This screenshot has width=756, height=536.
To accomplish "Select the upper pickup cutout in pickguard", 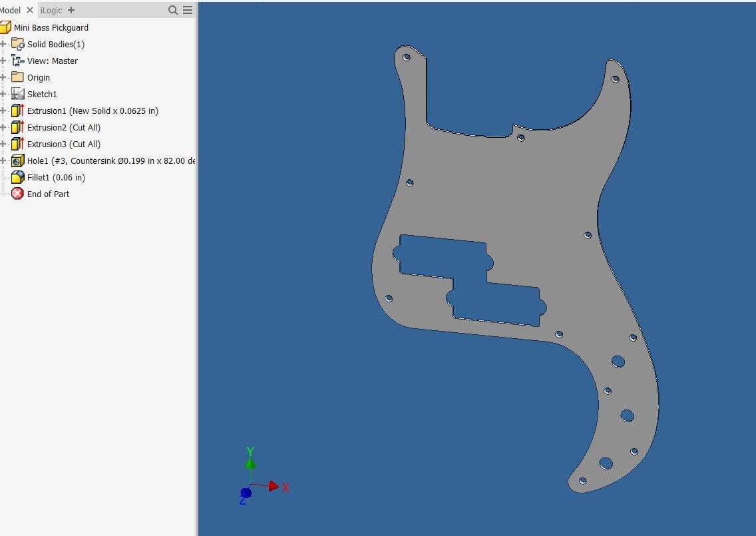I will (443, 258).
